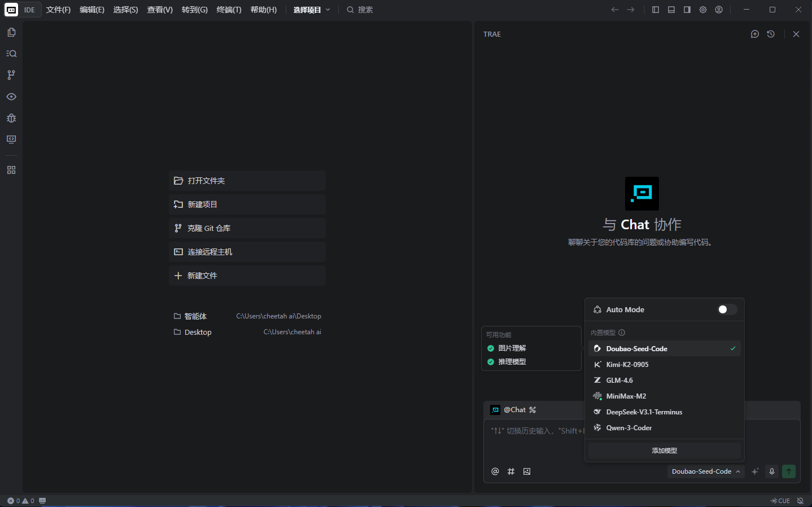The height and width of the screenshot is (507, 812).
Task: Click the # reference icon
Action: click(x=511, y=471)
